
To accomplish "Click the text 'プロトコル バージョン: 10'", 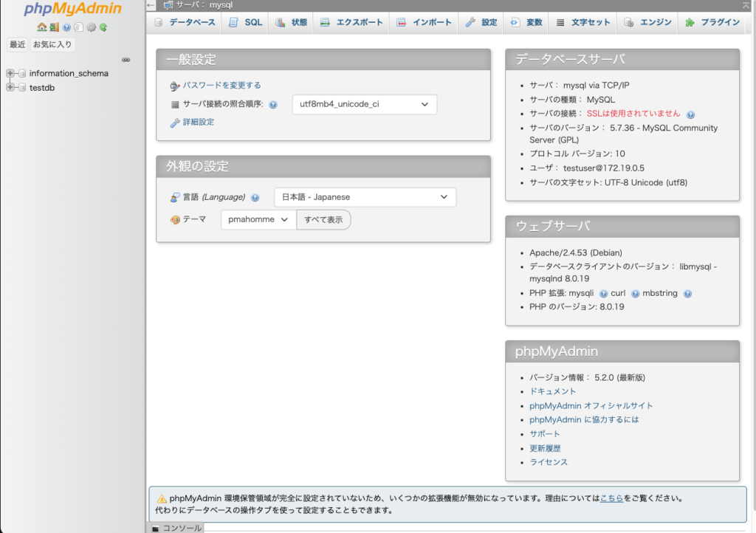I will (x=577, y=154).
